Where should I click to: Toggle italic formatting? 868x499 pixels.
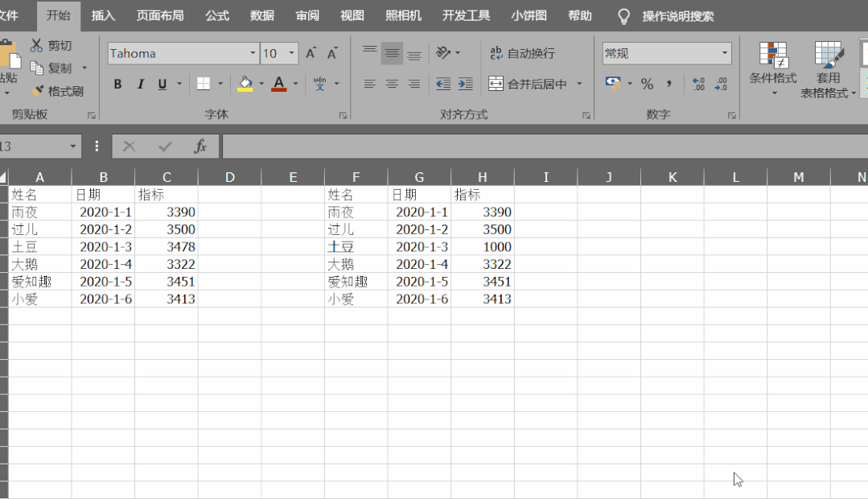click(140, 85)
